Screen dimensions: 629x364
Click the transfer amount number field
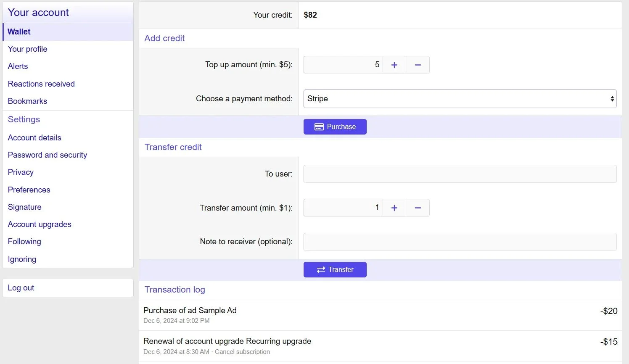pyautogui.click(x=343, y=208)
